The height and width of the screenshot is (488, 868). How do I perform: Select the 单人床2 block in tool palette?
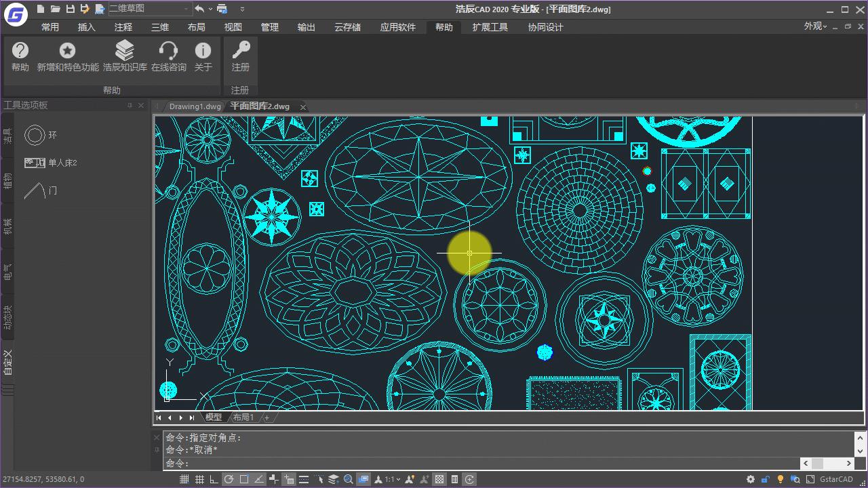point(51,163)
